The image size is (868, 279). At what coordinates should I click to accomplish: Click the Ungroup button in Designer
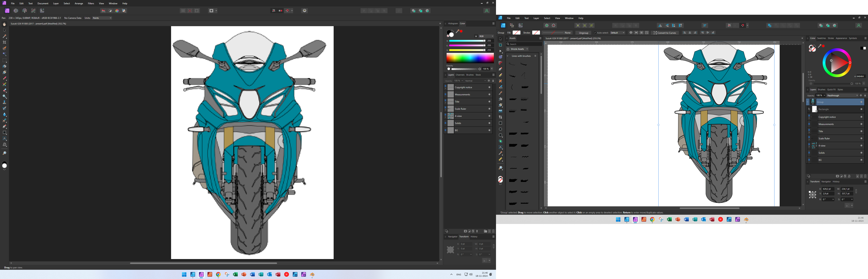[584, 33]
